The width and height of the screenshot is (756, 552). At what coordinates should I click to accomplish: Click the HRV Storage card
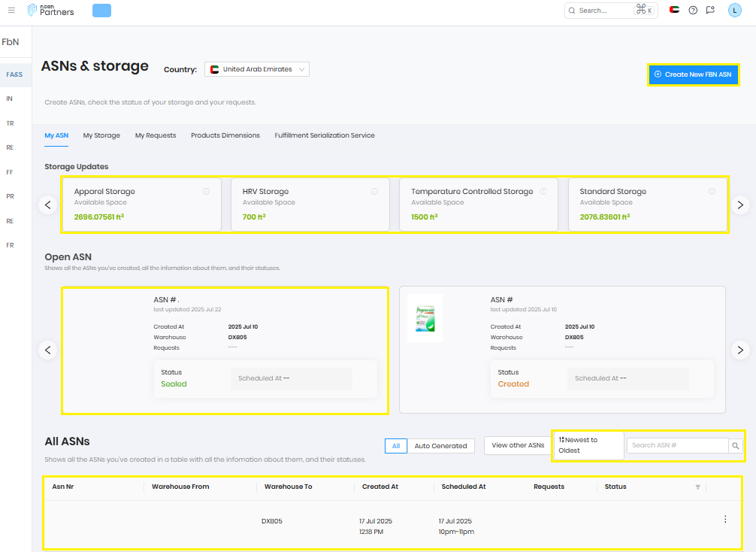(x=310, y=205)
